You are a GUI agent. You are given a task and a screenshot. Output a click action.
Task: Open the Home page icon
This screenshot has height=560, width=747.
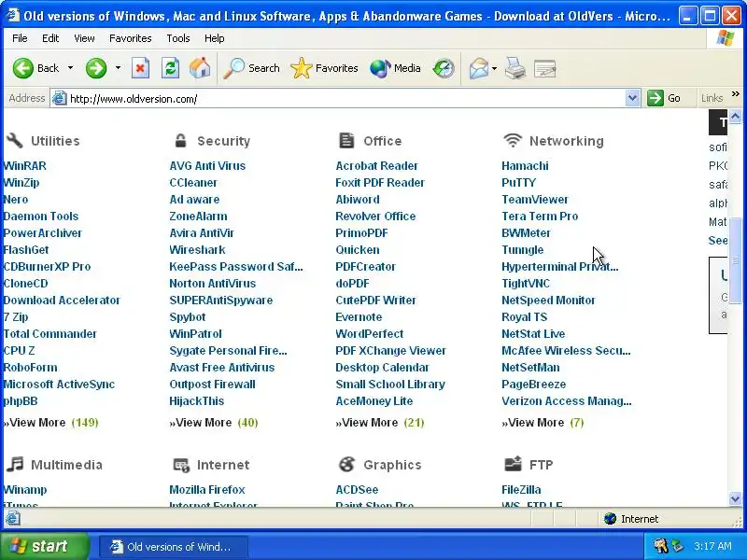pos(200,68)
